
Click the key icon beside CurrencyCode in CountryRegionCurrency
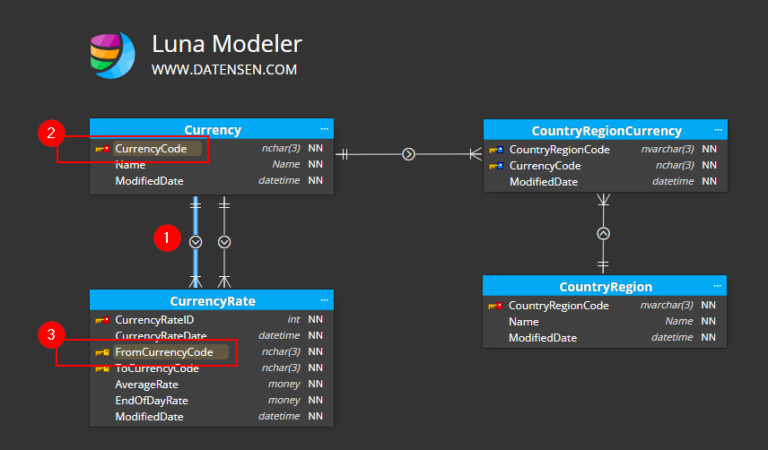[x=496, y=166]
